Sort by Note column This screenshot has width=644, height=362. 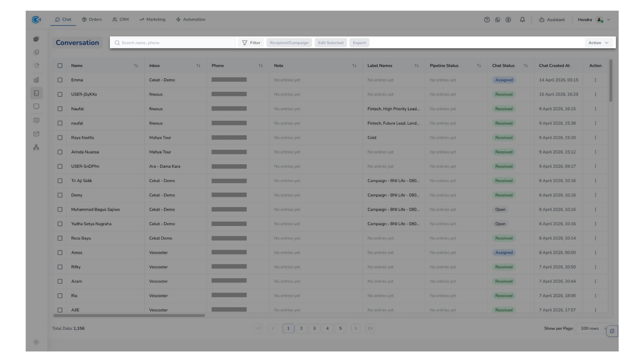(354, 65)
